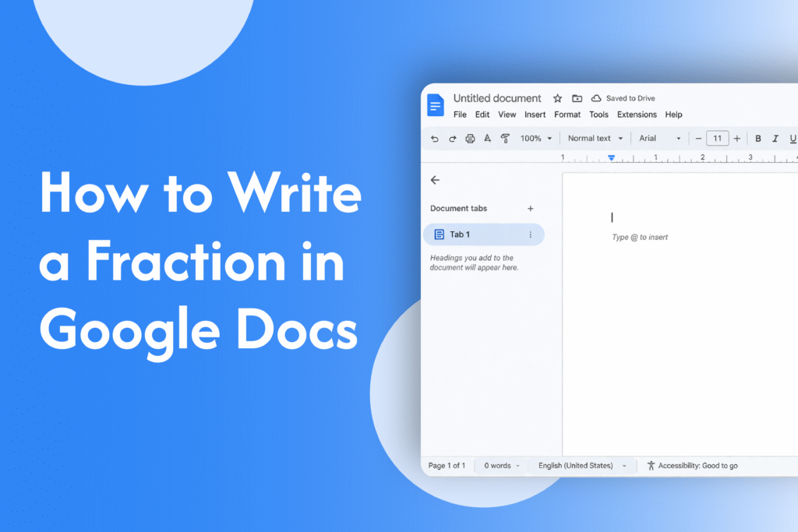Run the Spelling and grammar check
Viewport: 798px width, 532px height.
(487, 138)
